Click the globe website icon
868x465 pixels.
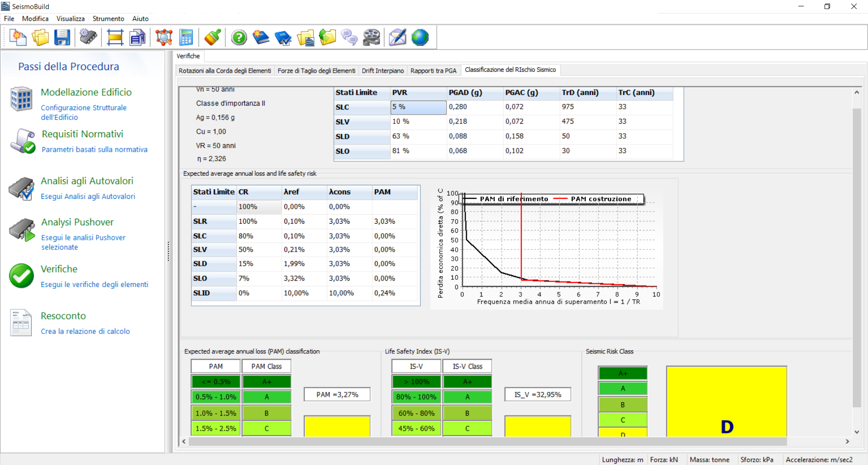click(x=420, y=38)
